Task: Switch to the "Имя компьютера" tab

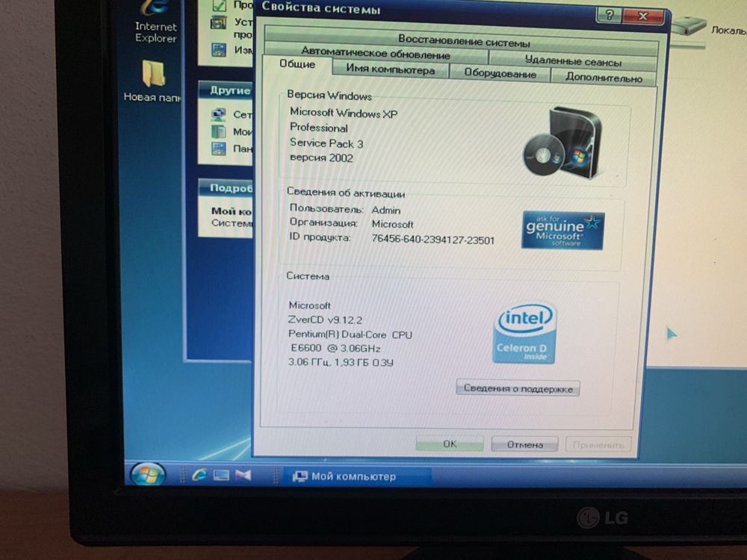Action: pos(391,69)
